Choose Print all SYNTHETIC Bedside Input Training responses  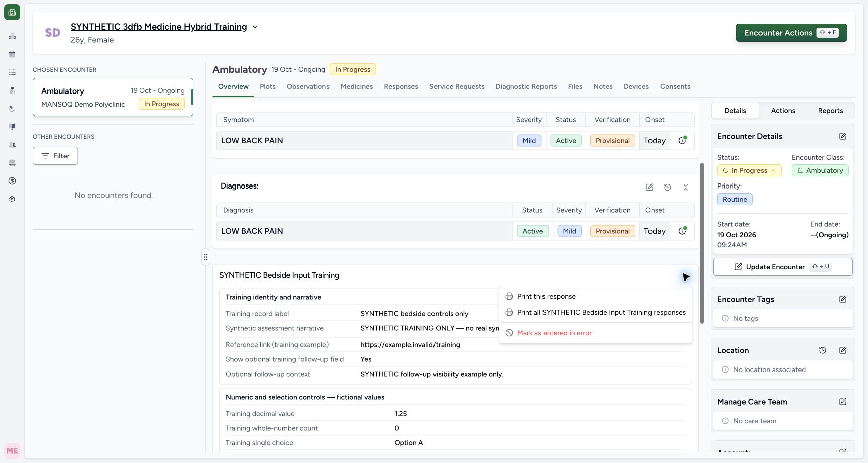pos(595,312)
